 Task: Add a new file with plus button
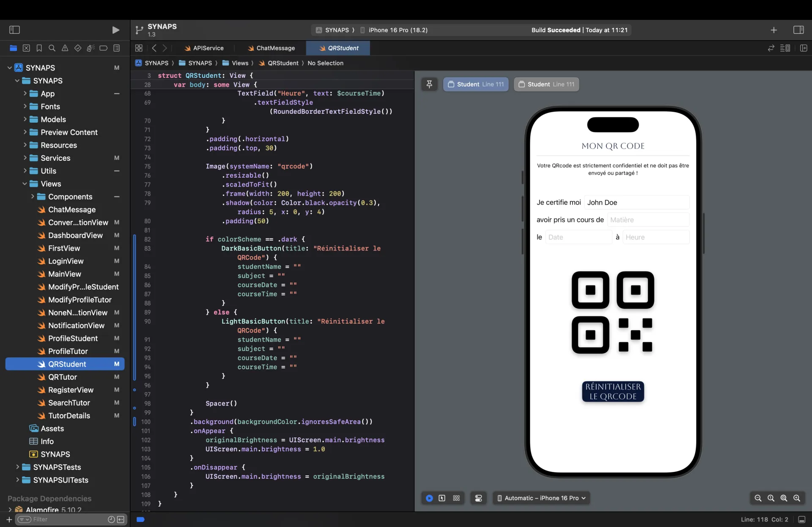[9, 519]
